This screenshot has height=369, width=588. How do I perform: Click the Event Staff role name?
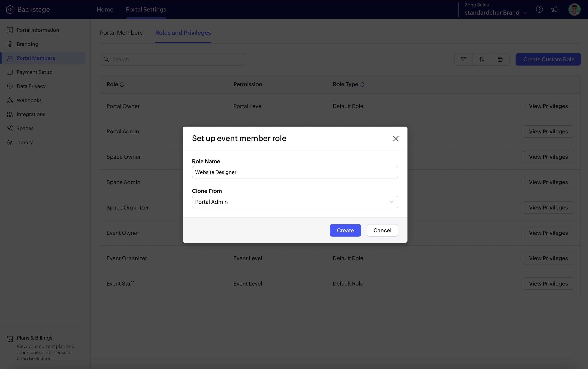120,284
